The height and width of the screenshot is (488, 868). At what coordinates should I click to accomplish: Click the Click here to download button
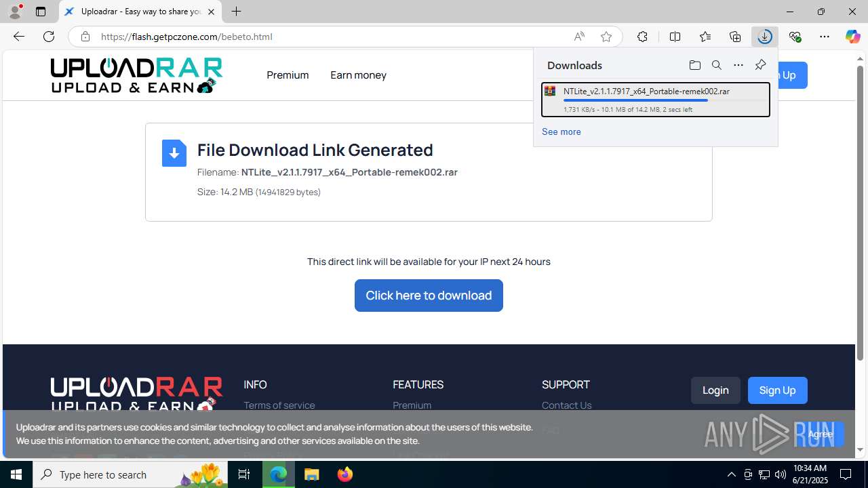pyautogui.click(x=429, y=296)
